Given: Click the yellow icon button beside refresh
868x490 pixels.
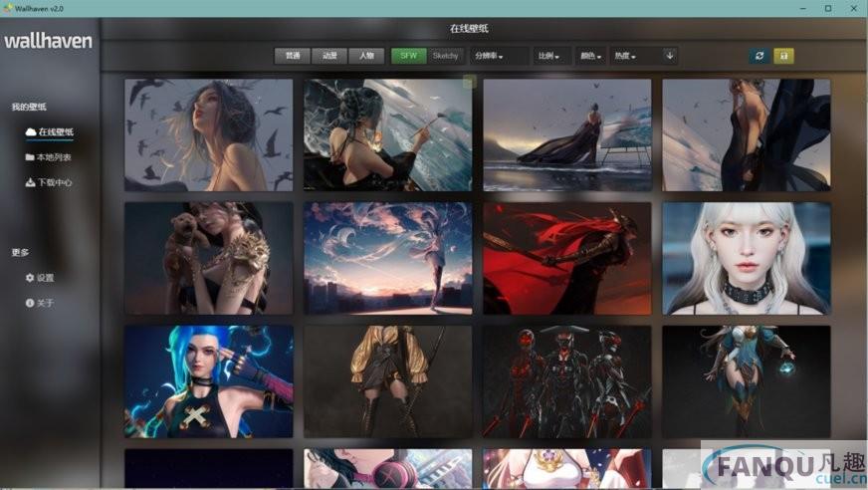Looking at the screenshot, I should pos(783,56).
